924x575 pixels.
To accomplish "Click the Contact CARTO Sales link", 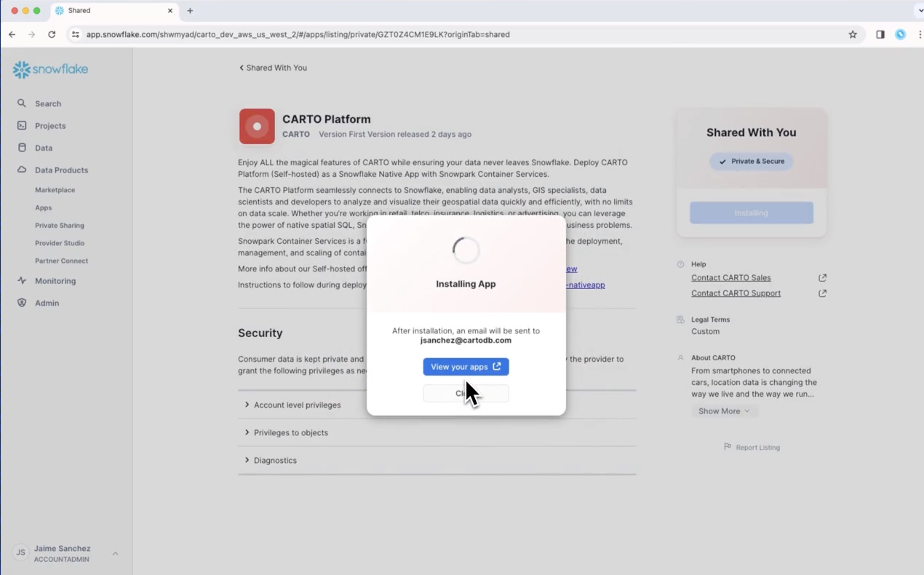I will point(730,278).
